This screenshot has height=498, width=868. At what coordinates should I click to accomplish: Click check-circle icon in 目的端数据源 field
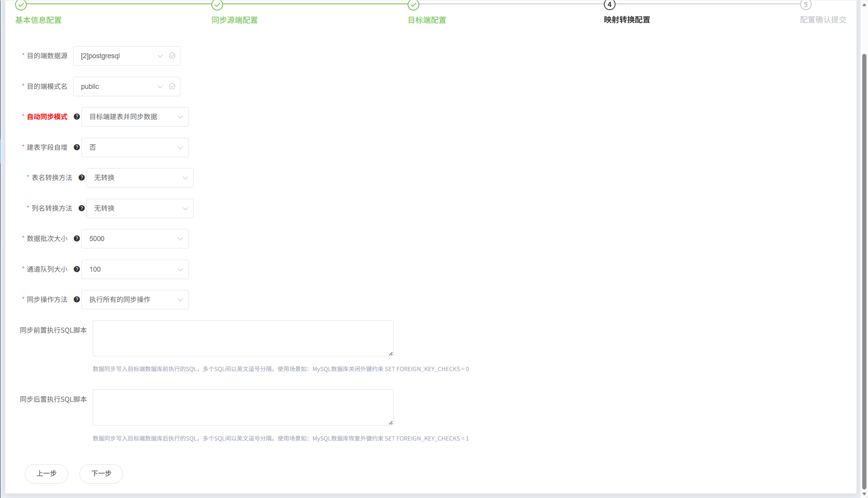[x=172, y=56]
